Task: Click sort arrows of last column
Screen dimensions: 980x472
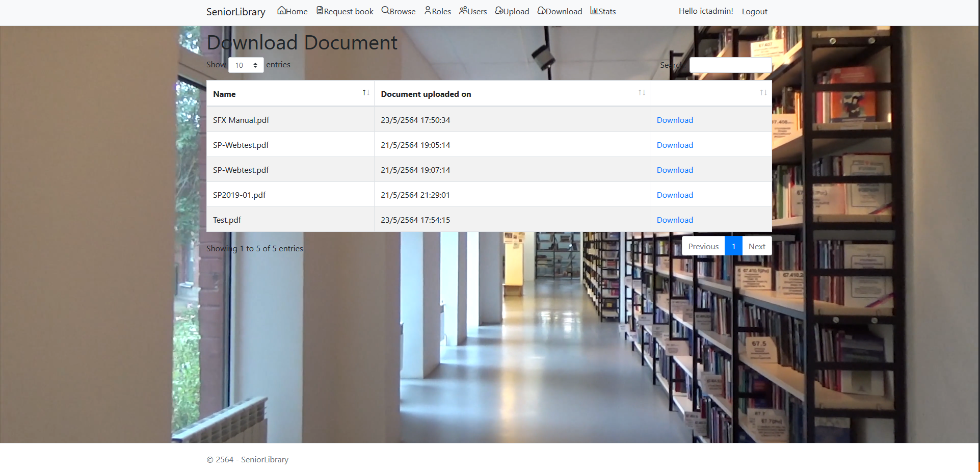Action: point(763,93)
